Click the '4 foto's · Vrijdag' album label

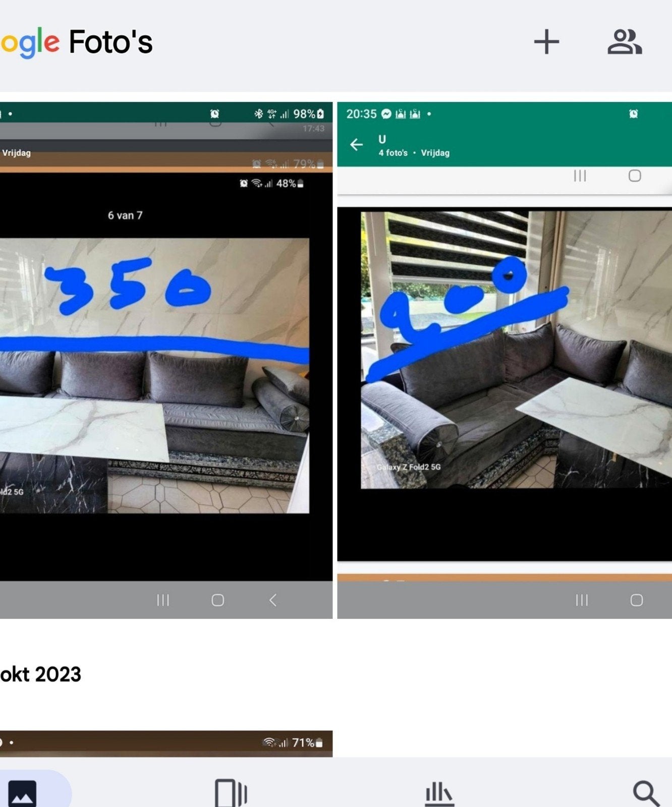[x=414, y=153]
